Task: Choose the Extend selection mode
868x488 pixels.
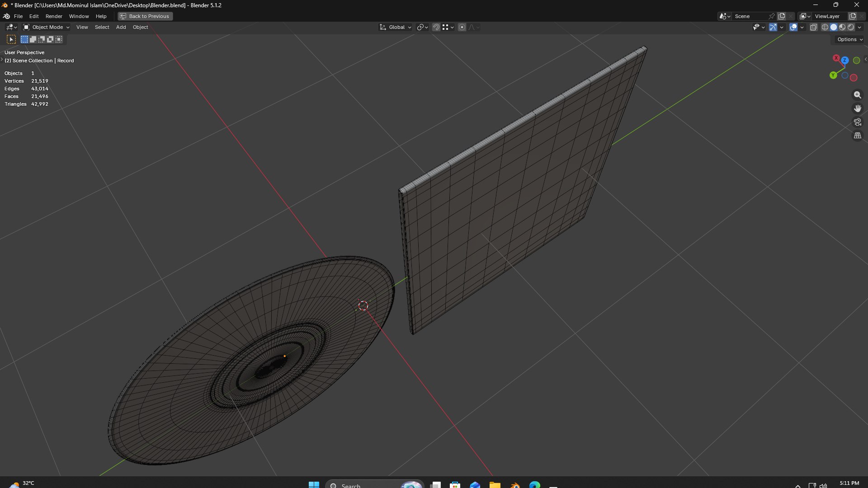Action: click(33, 39)
